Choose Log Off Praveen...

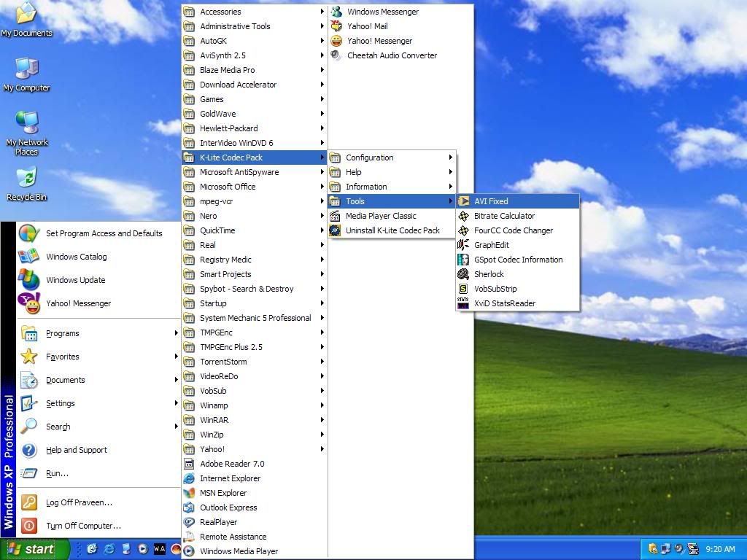(x=98, y=502)
